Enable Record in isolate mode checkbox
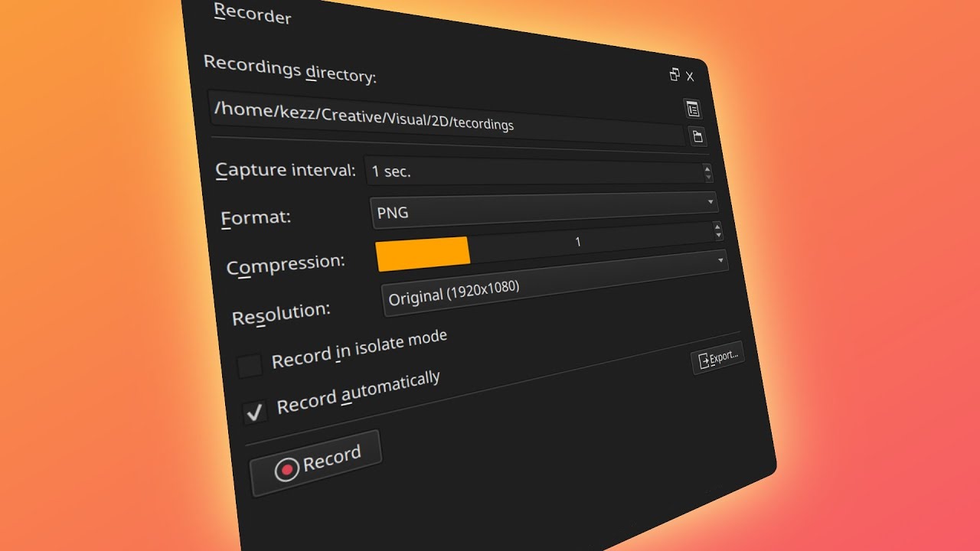This screenshot has width=980, height=551. click(250, 366)
